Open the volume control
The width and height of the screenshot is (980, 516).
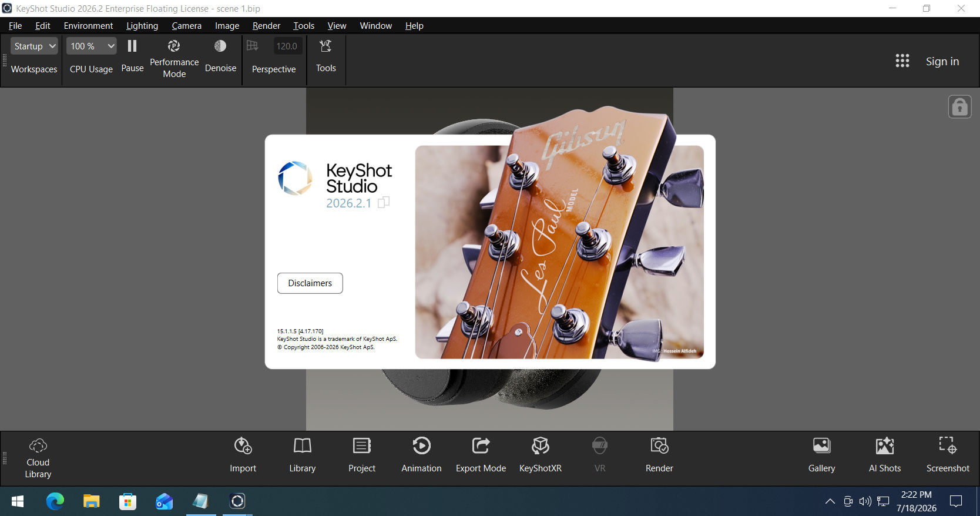tap(865, 501)
